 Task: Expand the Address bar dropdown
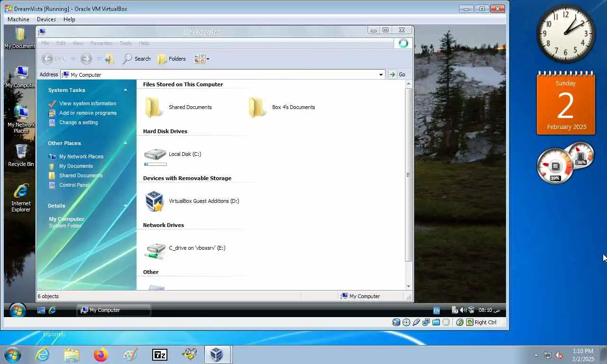(x=381, y=74)
